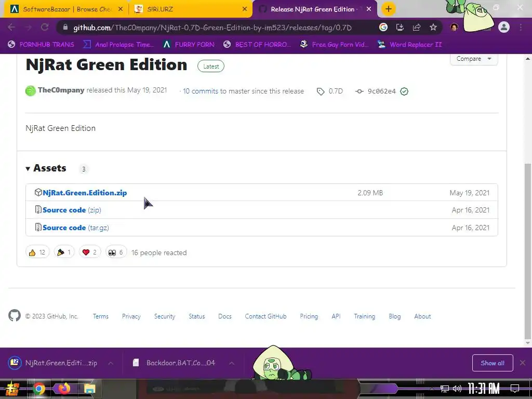Download Source code (zip)
532x399 pixels.
72,210
